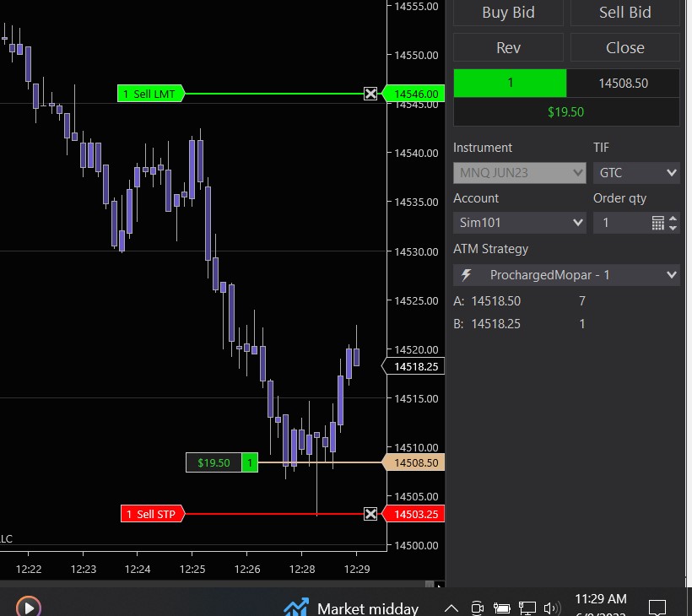Decrease order qty with down arrow
Viewport: 692px width, 616px height.
673,227
